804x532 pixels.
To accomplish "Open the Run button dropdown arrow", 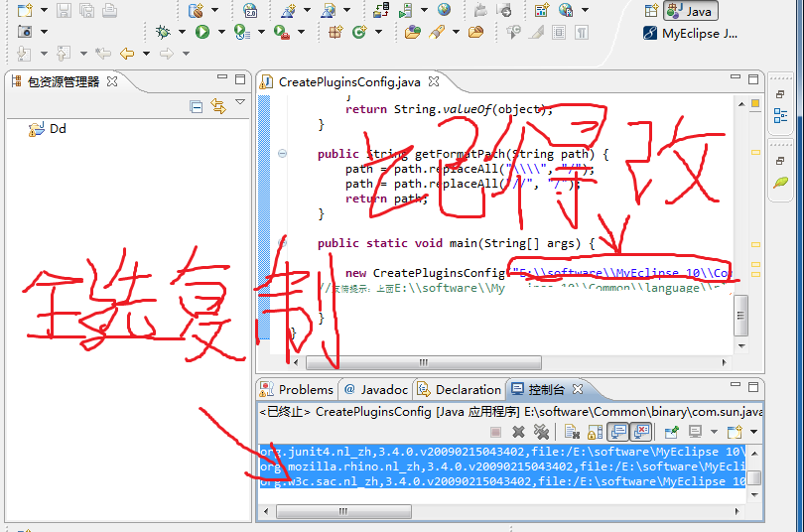I will tap(218, 32).
